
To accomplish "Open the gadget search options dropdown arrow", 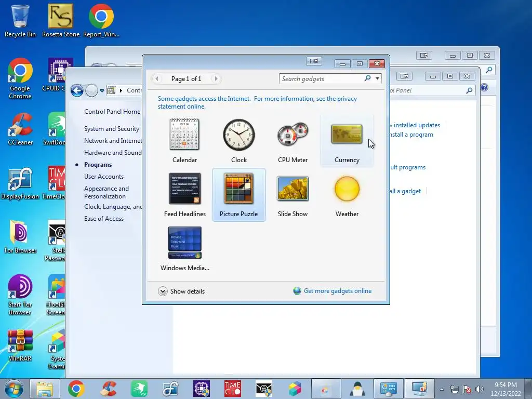I will pyautogui.click(x=377, y=79).
